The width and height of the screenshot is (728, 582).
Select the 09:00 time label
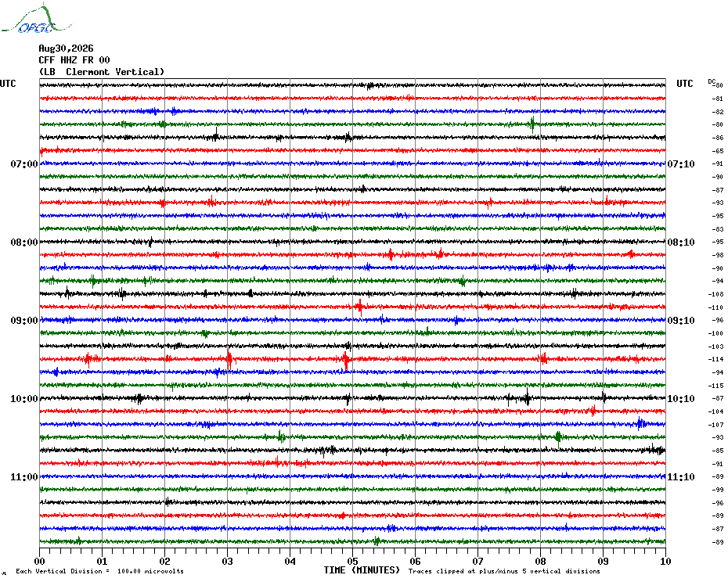click(24, 321)
